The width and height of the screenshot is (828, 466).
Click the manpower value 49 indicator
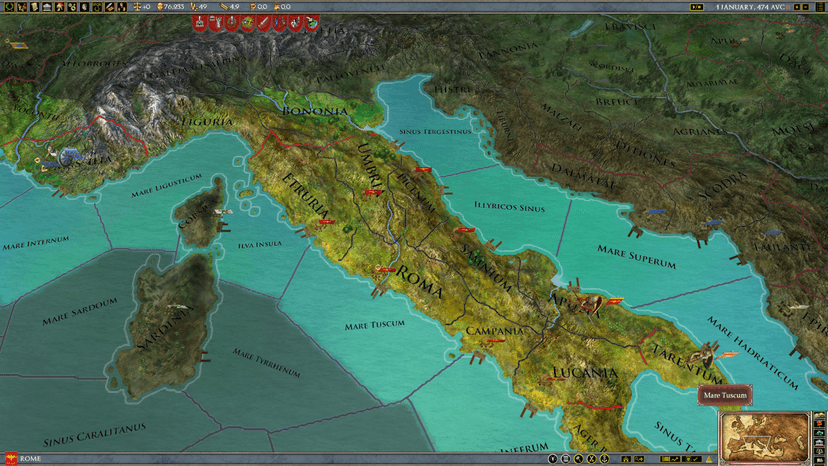pos(199,7)
